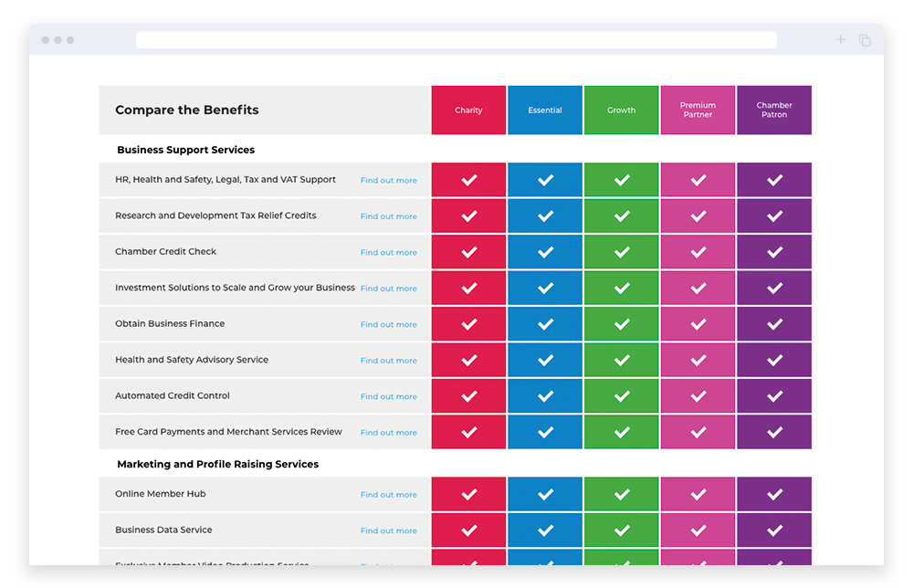913x588 pixels.
Task: Click the Premium Partner checkmark for Online Member Hub
Action: click(x=698, y=494)
